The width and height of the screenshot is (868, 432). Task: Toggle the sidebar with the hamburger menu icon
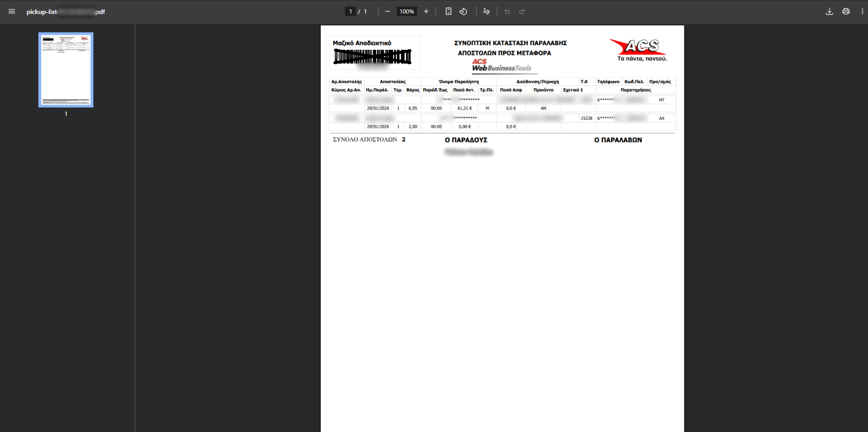click(11, 11)
